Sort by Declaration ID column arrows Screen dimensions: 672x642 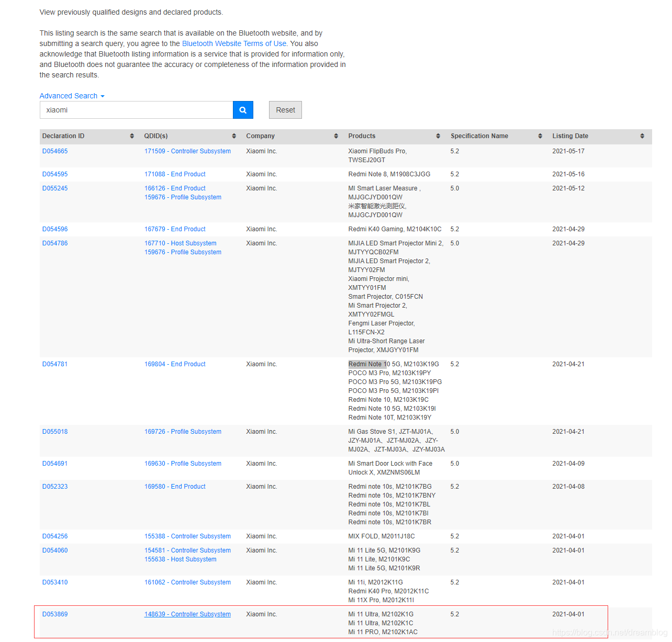click(x=132, y=136)
